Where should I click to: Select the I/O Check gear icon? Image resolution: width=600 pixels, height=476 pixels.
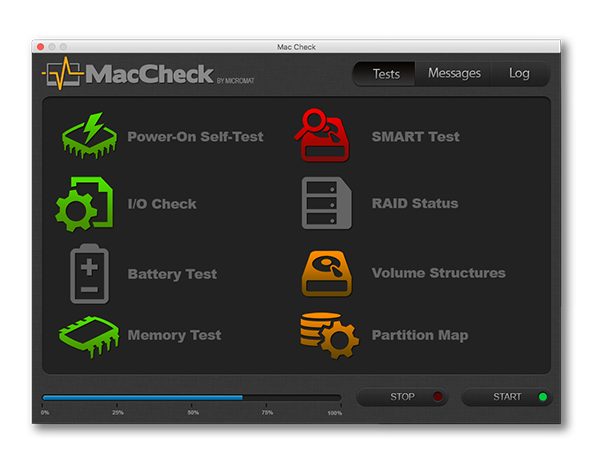84,204
